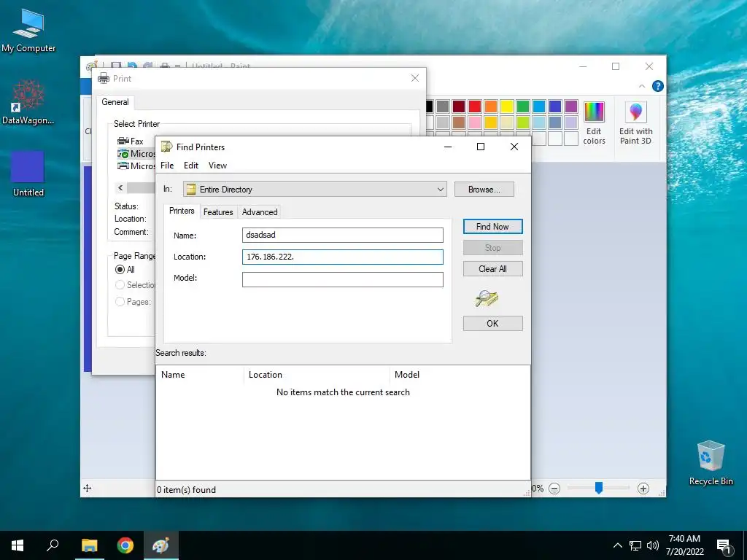Image resolution: width=747 pixels, height=560 pixels.
Task: Minimize the Find Printers window
Action: point(448,147)
